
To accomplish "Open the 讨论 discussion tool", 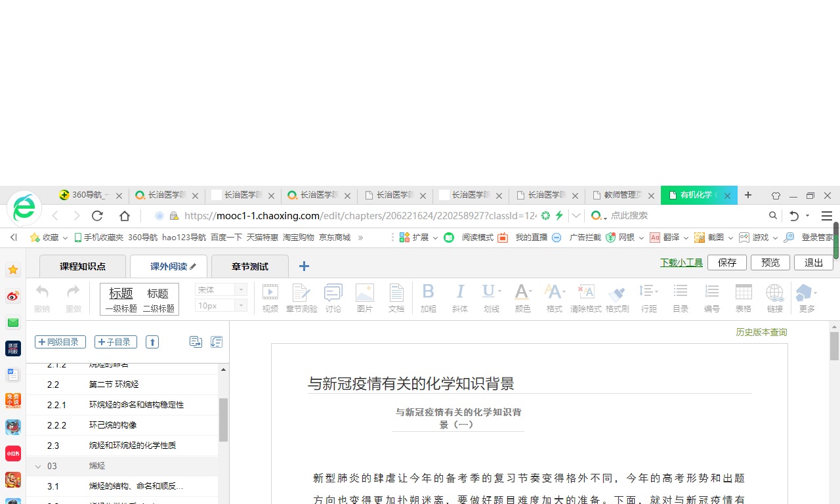I will pos(333,298).
